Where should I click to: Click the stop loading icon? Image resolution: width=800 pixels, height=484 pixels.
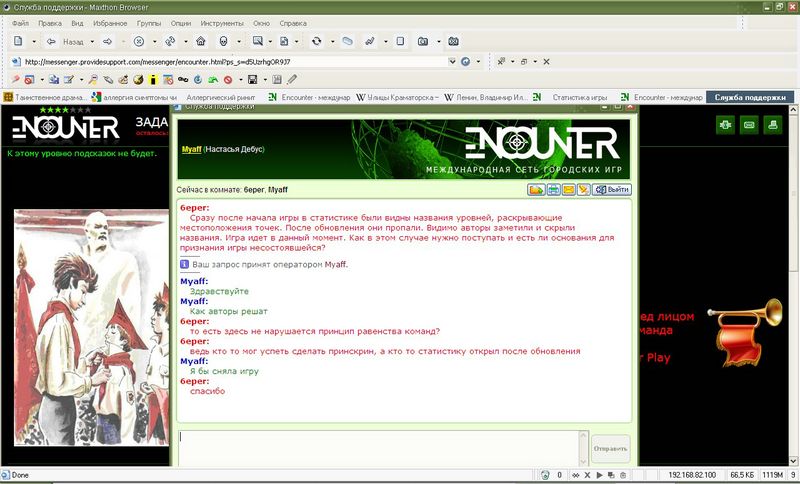(x=139, y=41)
